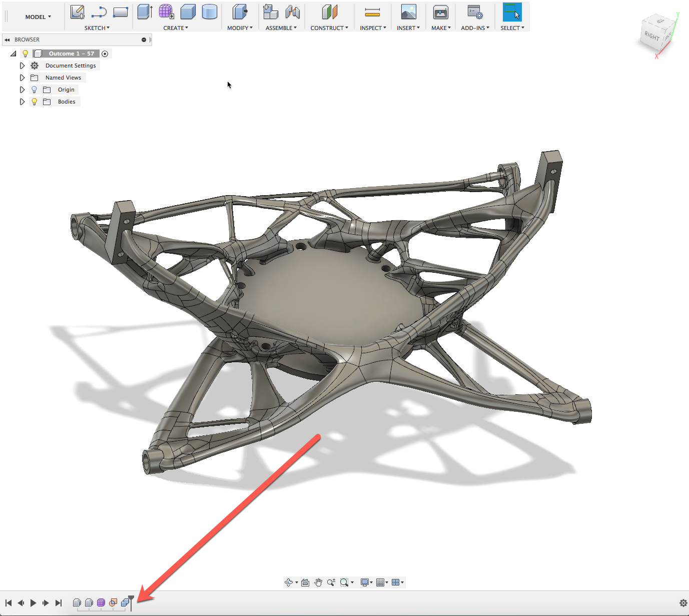Click the Press Pull modify icon
This screenshot has height=616, width=689.
point(240,12)
